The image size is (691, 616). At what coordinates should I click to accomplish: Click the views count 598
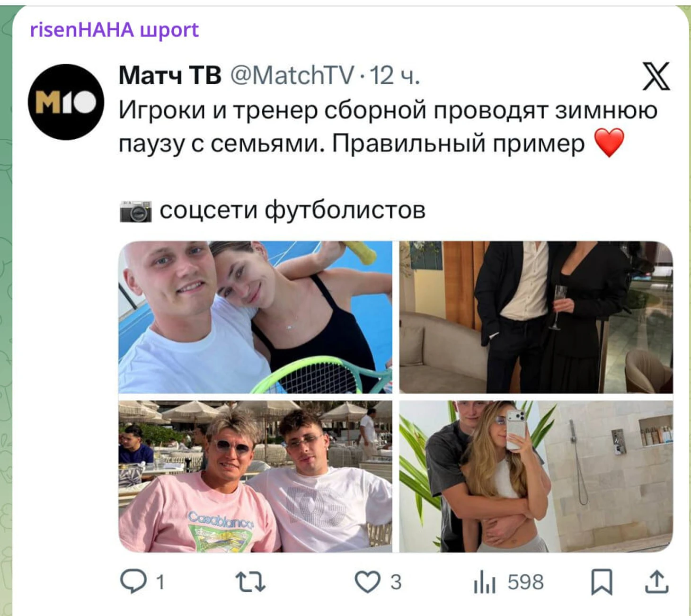525,582
